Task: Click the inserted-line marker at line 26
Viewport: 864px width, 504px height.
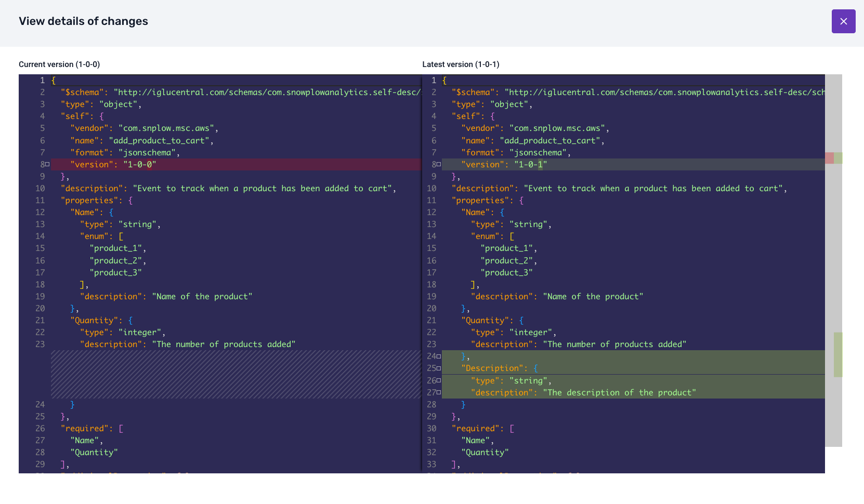Action: 438,380
